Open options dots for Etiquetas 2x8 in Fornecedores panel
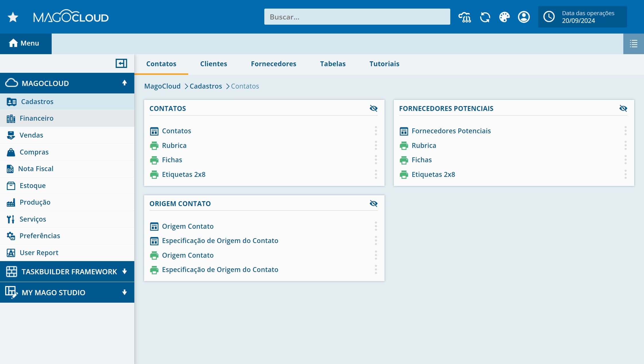Image resolution: width=644 pixels, height=364 pixels. [625, 175]
